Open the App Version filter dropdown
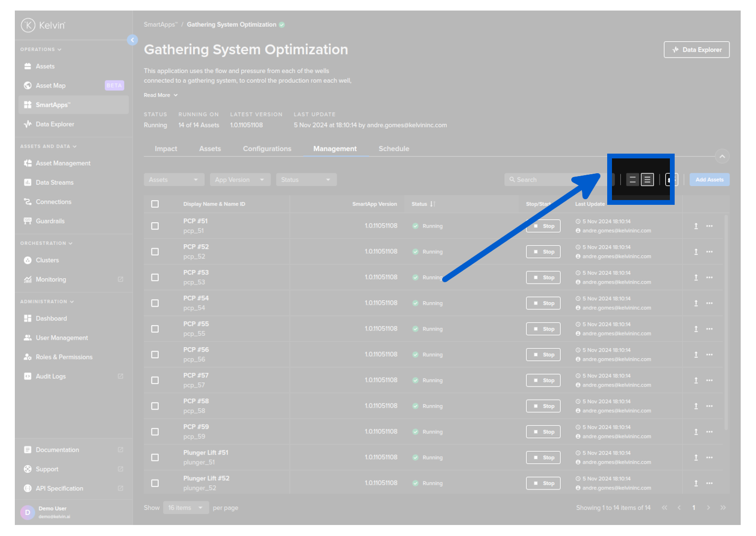Screen dimensions: 756x536 tap(240, 180)
